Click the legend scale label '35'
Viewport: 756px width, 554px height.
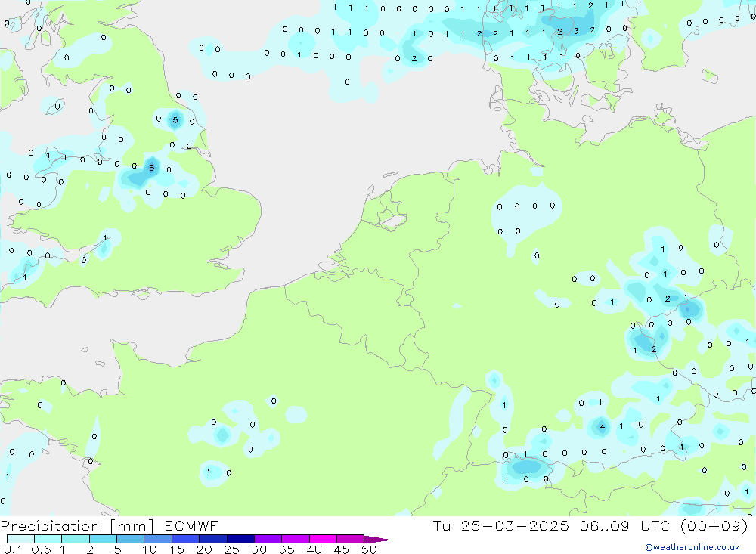point(287,549)
